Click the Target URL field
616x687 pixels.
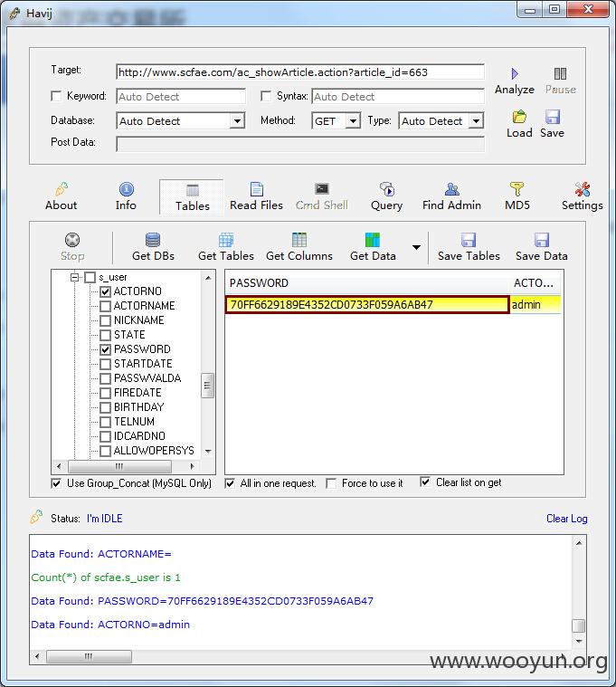(300, 72)
